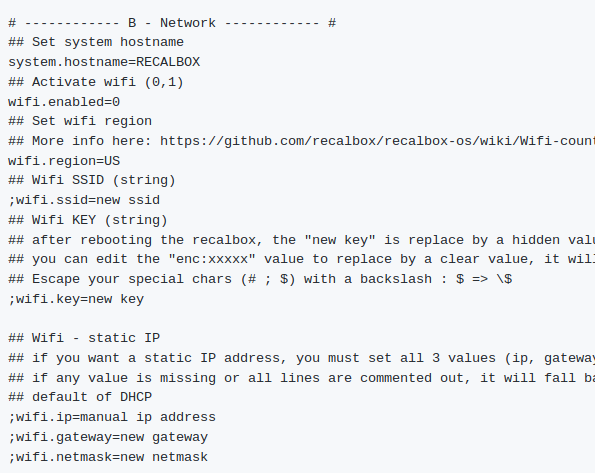Click the ;wifi.key=new key line
The image size is (595, 473).
coord(76,299)
